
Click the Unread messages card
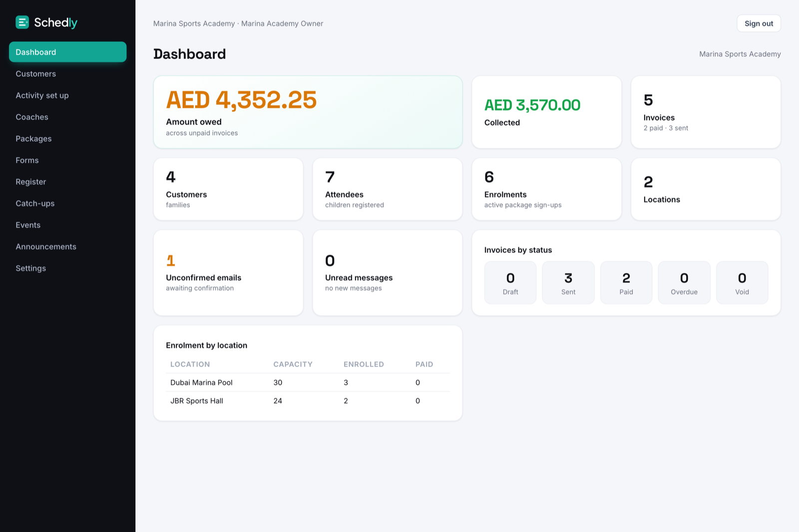pyautogui.click(x=388, y=272)
